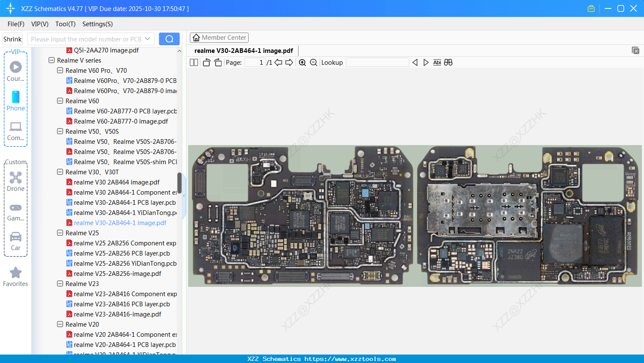Open the Settings(S) menu
644x363 pixels.
(x=98, y=24)
